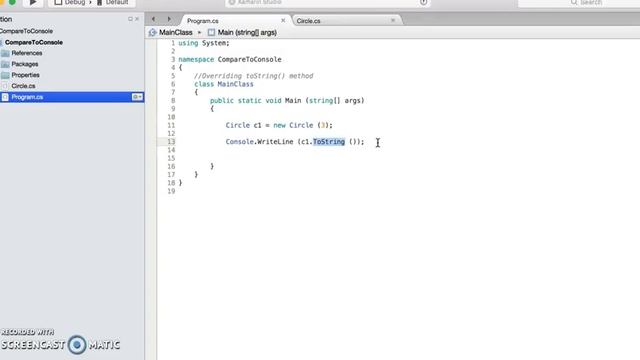640x360 pixels.
Task: Close the Solution pad
Action: point(137,19)
